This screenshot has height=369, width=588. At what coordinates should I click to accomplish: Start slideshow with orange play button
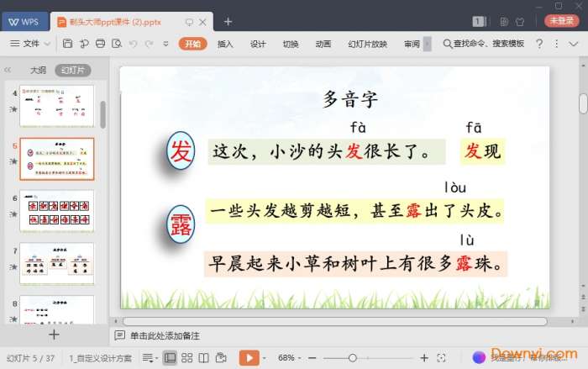click(249, 358)
